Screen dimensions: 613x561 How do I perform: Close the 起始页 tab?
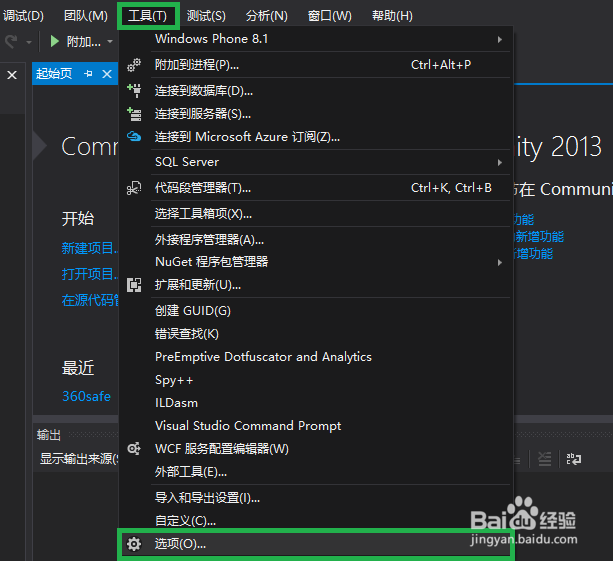click(x=107, y=74)
